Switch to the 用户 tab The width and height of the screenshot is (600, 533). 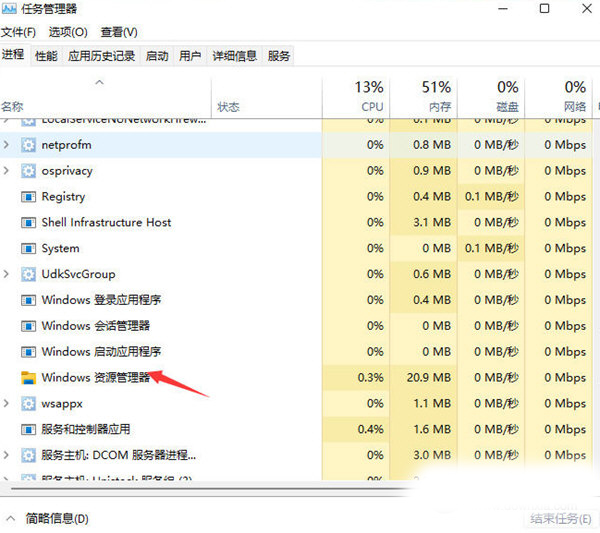click(190, 56)
